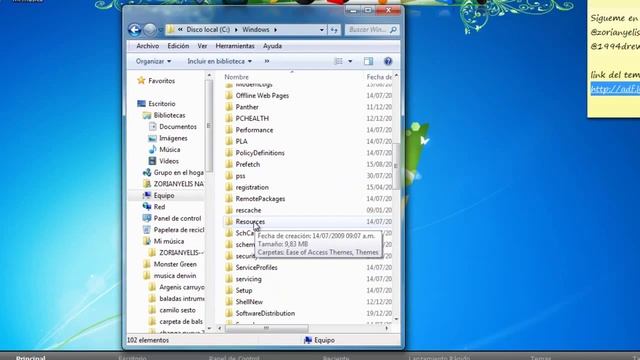The image size is (640, 360).
Task: Open the Ayuda menu
Action: pyautogui.click(x=272, y=46)
